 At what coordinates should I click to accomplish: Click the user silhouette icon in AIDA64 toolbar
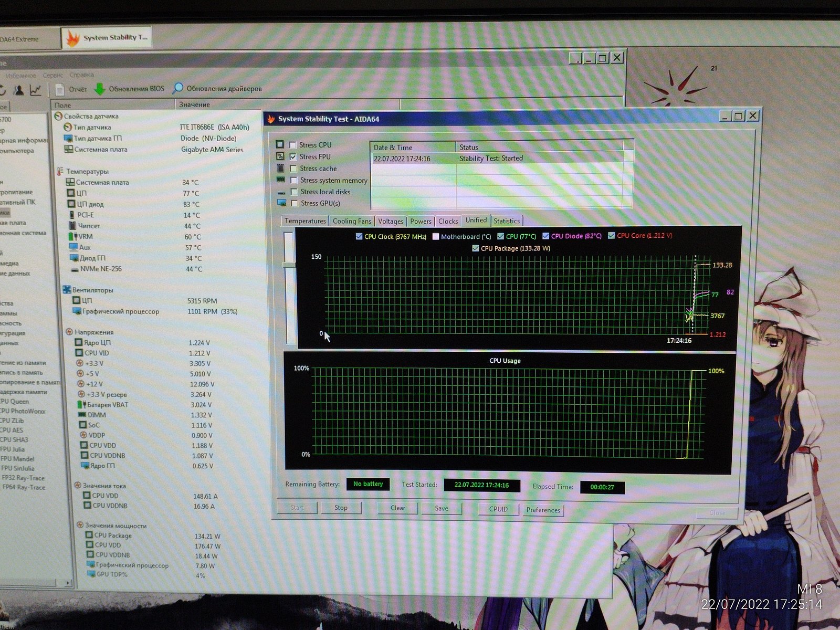coord(19,90)
